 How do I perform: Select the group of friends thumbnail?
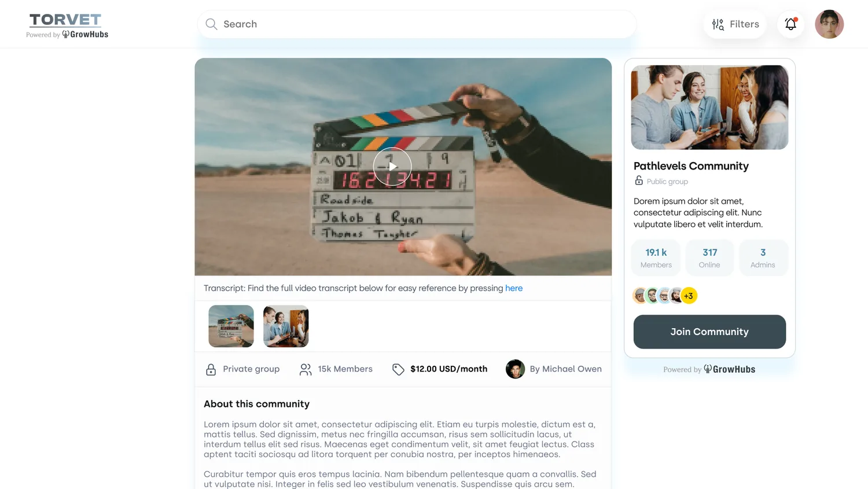[286, 326]
